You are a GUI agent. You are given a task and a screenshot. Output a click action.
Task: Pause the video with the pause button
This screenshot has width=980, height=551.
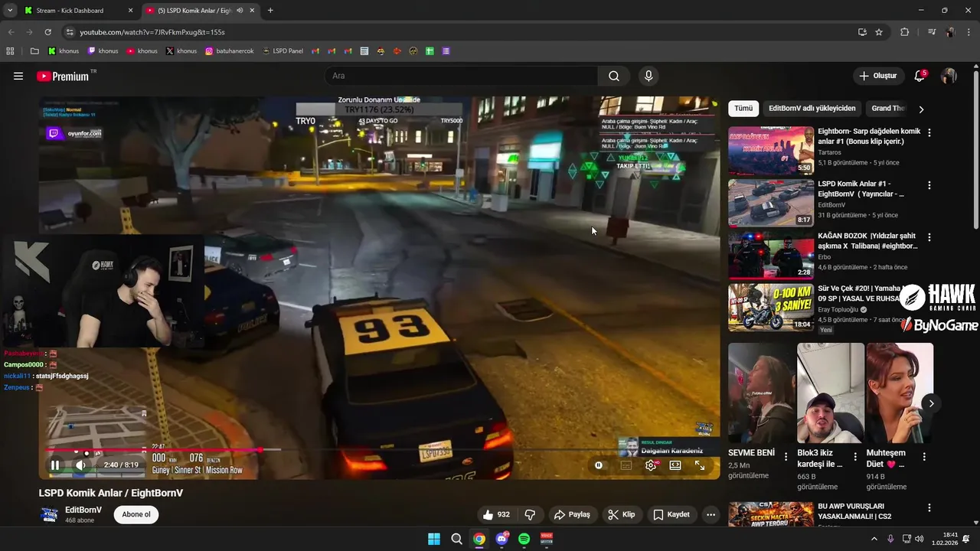click(x=55, y=465)
